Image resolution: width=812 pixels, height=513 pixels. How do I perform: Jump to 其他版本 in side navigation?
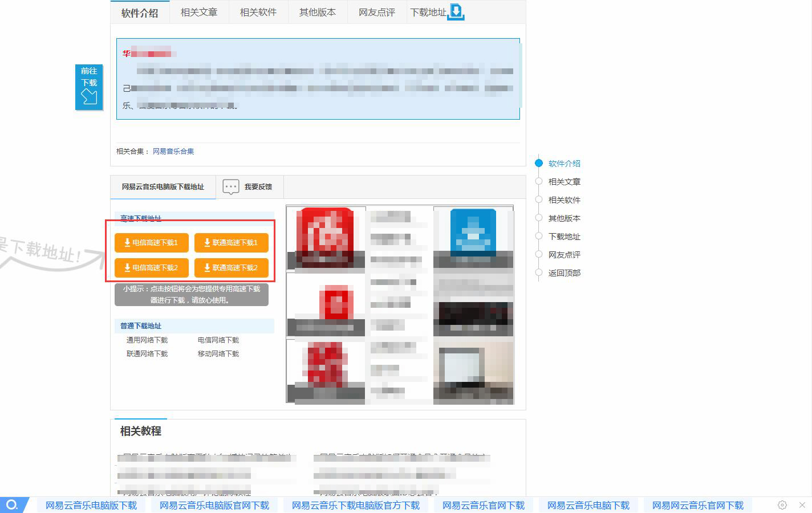pos(565,218)
